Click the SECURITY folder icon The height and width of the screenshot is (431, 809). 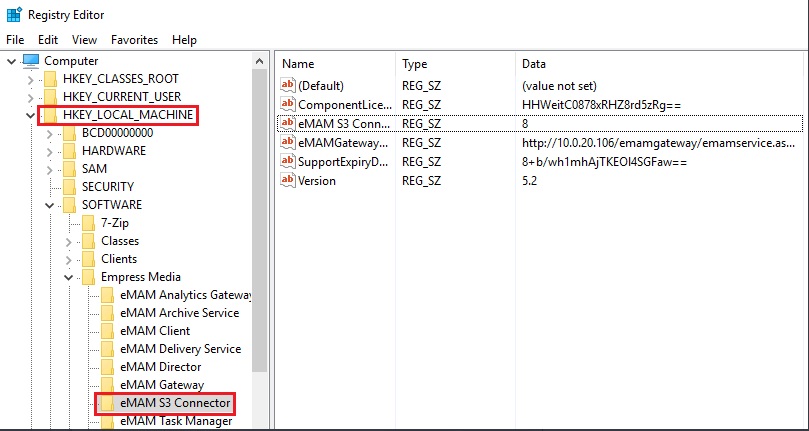pos(69,187)
